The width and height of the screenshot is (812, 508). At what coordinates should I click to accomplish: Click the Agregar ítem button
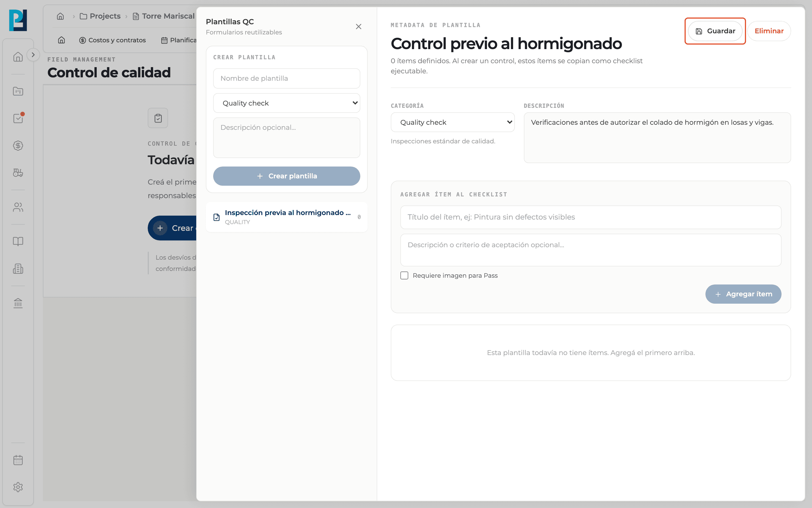point(743,294)
